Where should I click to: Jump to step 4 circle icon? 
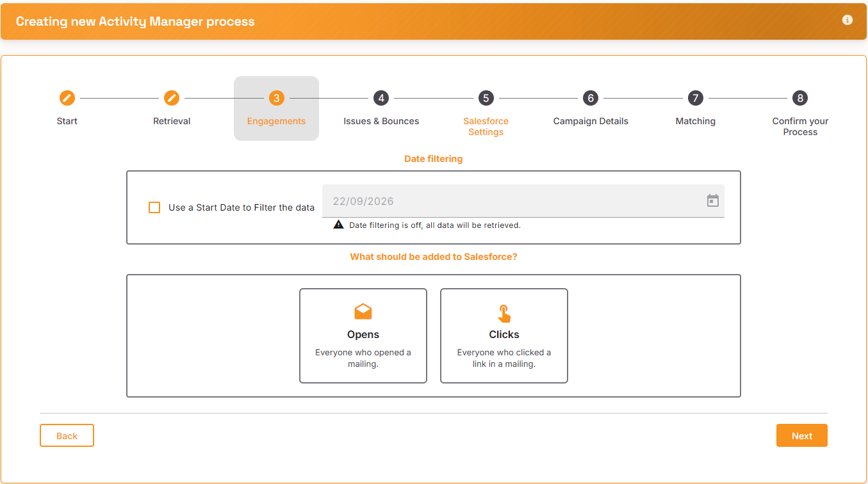pyautogui.click(x=381, y=98)
